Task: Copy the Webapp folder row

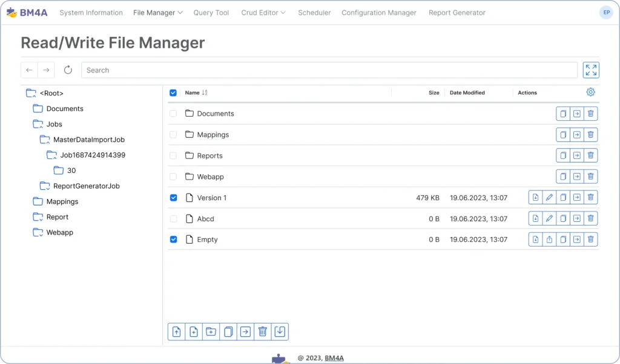Action: 563,177
